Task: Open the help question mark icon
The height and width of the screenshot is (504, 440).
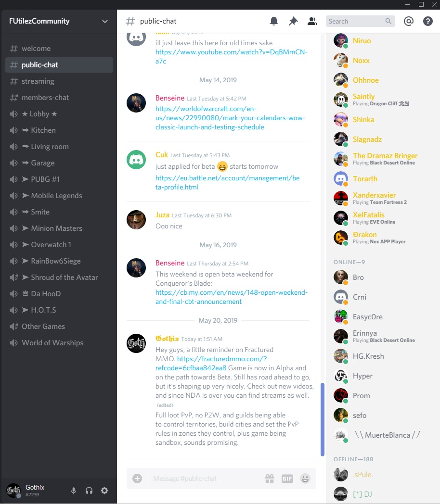Action: click(x=427, y=21)
